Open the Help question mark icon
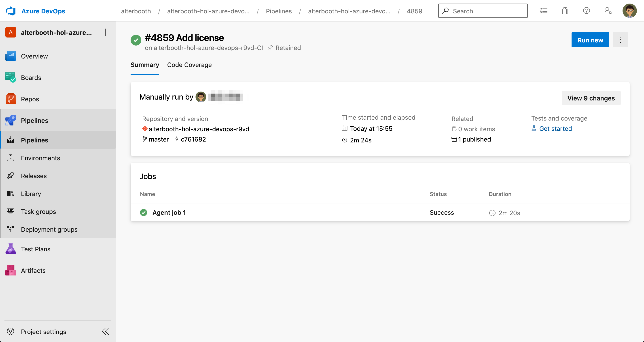The width and height of the screenshot is (644, 342). pyautogui.click(x=586, y=11)
